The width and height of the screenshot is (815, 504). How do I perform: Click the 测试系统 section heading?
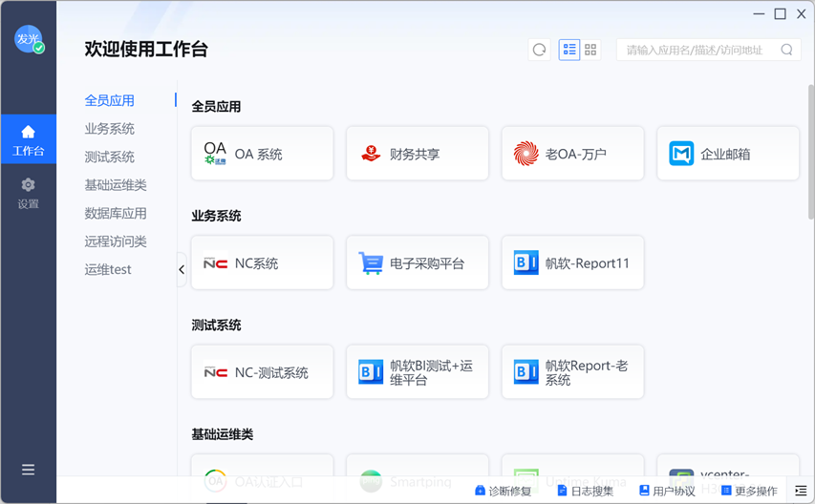(216, 325)
